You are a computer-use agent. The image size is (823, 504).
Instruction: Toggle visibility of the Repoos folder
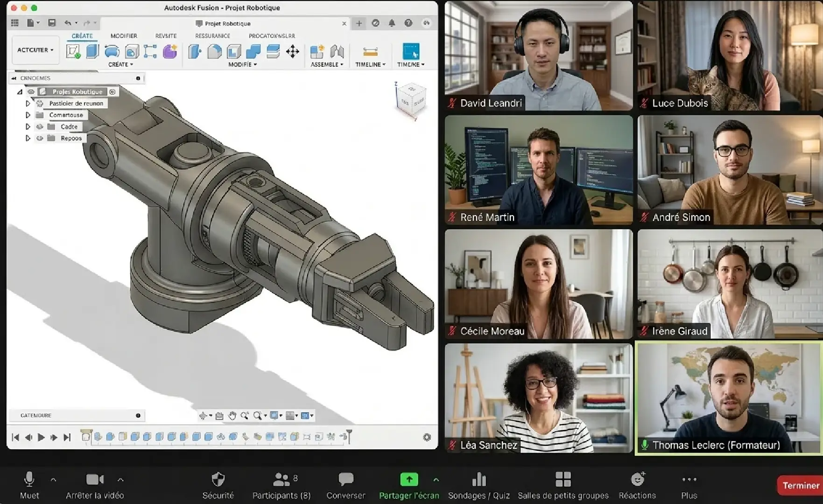tap(40, 138)
